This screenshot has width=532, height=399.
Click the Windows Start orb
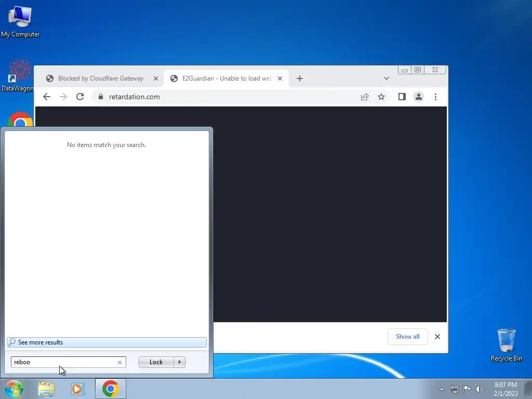tap(14, 389)
